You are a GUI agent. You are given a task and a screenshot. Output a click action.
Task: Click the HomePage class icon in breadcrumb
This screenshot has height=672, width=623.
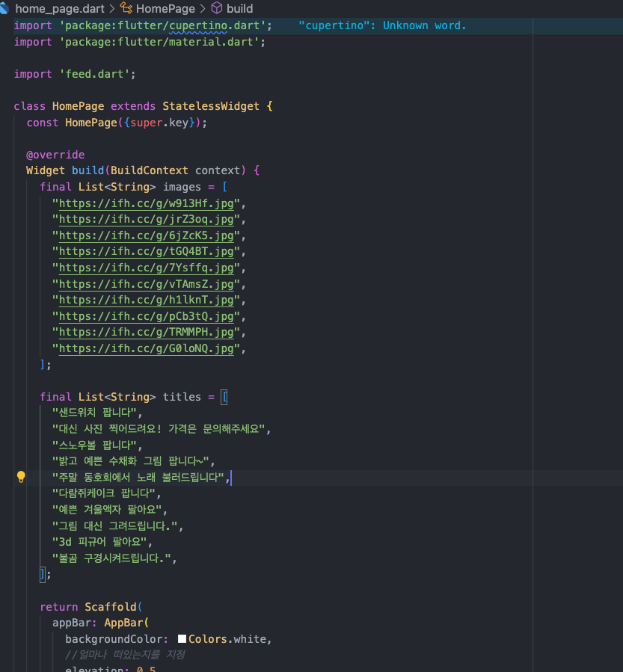coord(126,8)
